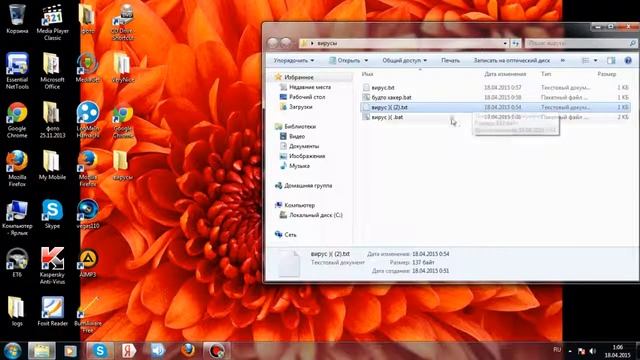This screenshot has width=640, height=360.
Task: Click the вирусы address bar path
Action: (327, 43)
